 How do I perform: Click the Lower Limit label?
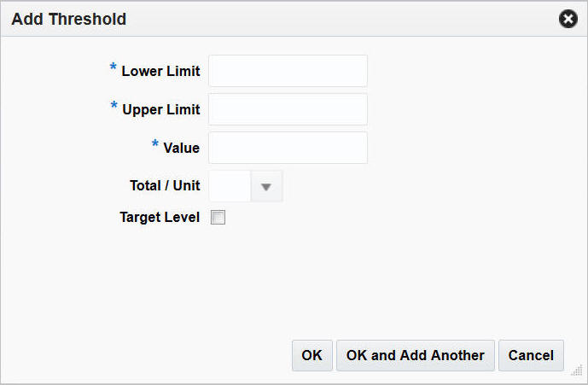(160, 71)
